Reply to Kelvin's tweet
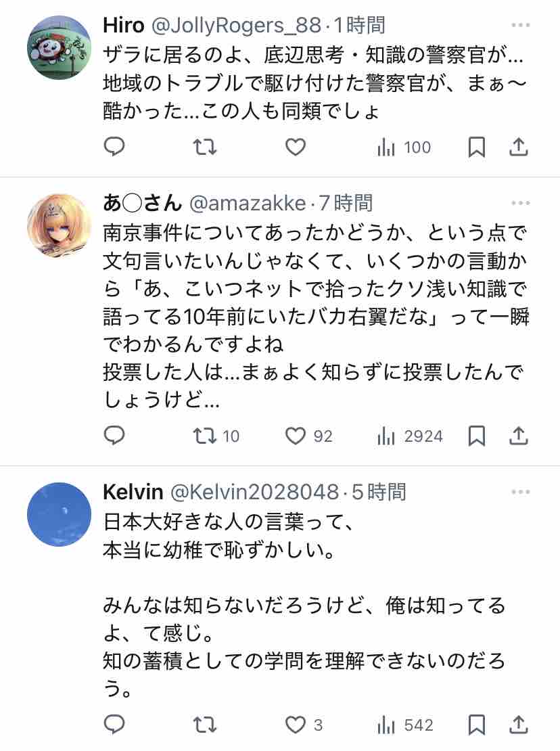560x751 pixels. pos(114,724)
